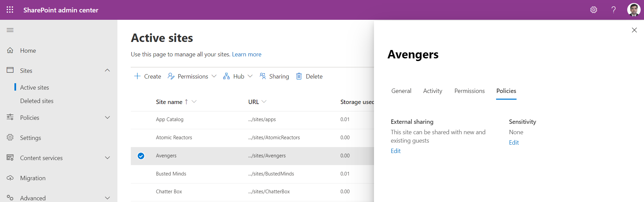Open the app launcher waffle icon

tap(10, 10)
